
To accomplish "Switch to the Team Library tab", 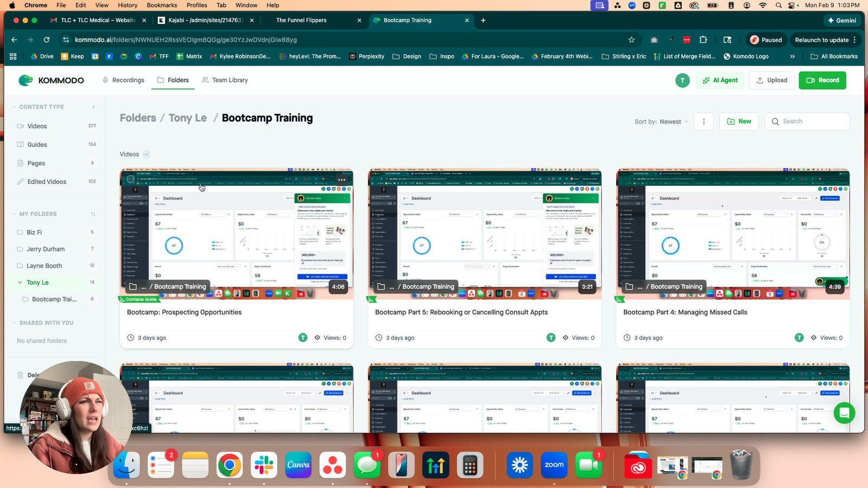I will pyautogui.click(x=225, y=80).
